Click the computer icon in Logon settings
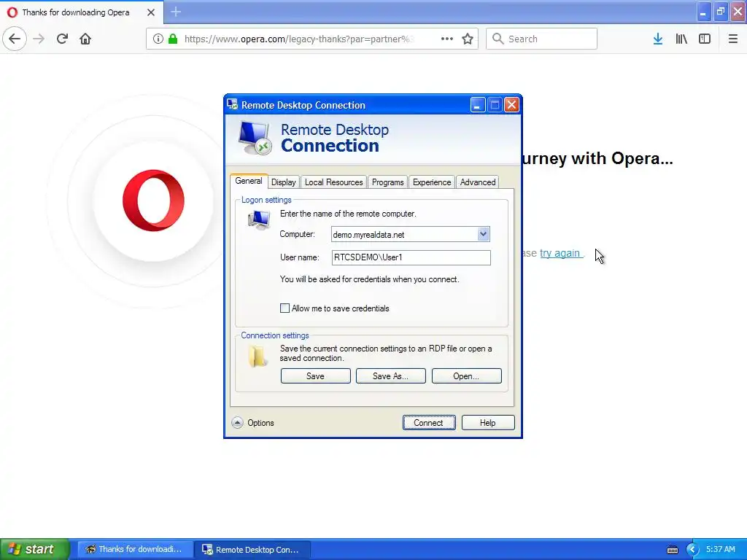Viewport: 747px width, 560px height. pyautogui.click(x=259, y=220)
